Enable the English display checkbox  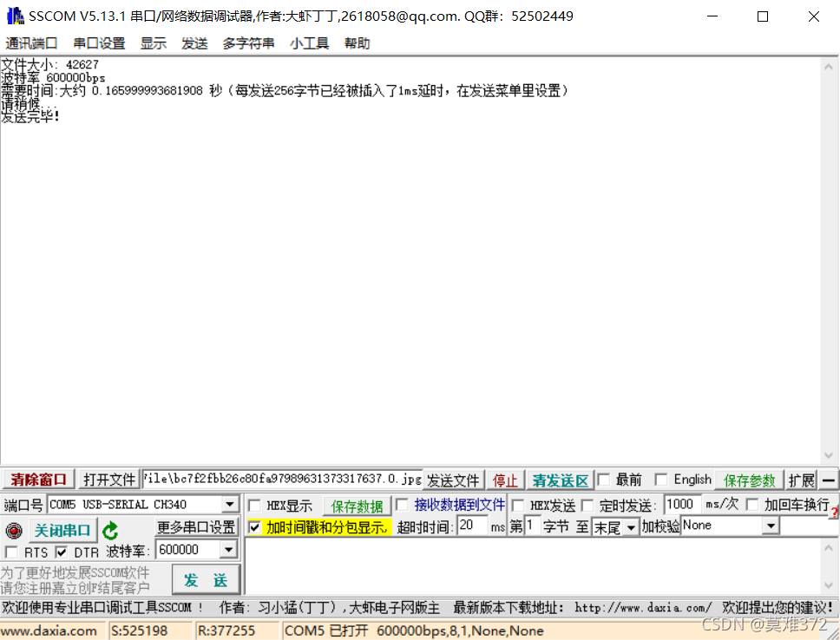click(662, 479)
